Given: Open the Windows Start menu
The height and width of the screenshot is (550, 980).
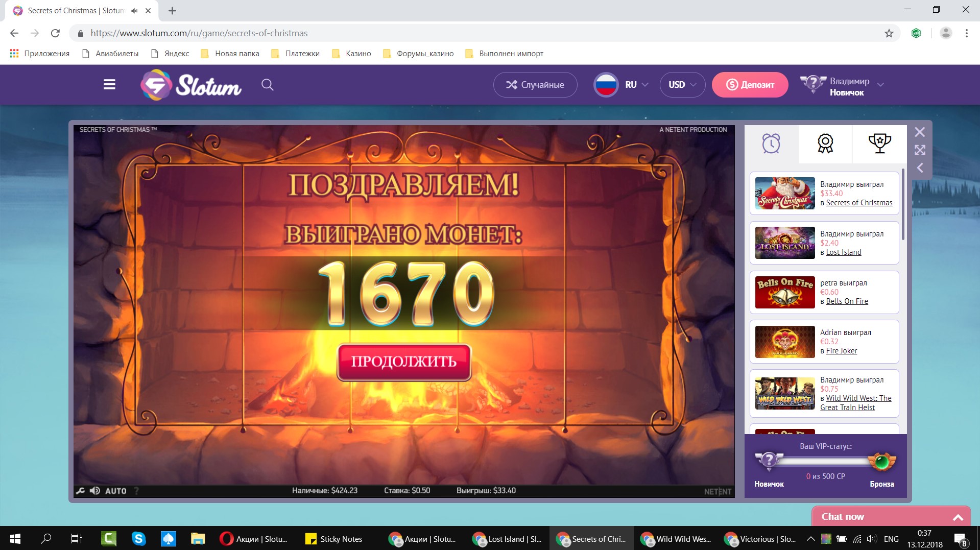Looking at the screenshot, I should [15, 539].
